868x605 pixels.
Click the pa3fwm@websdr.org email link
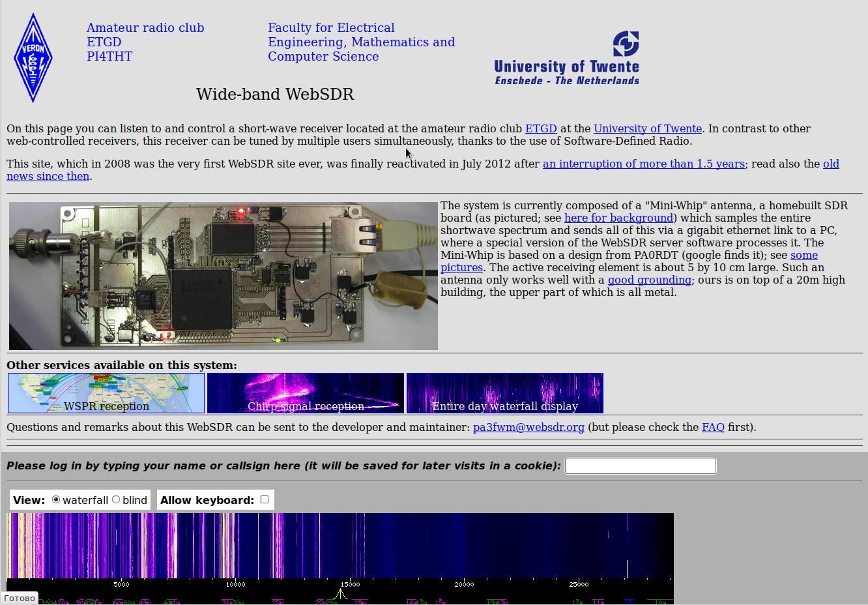528,427
